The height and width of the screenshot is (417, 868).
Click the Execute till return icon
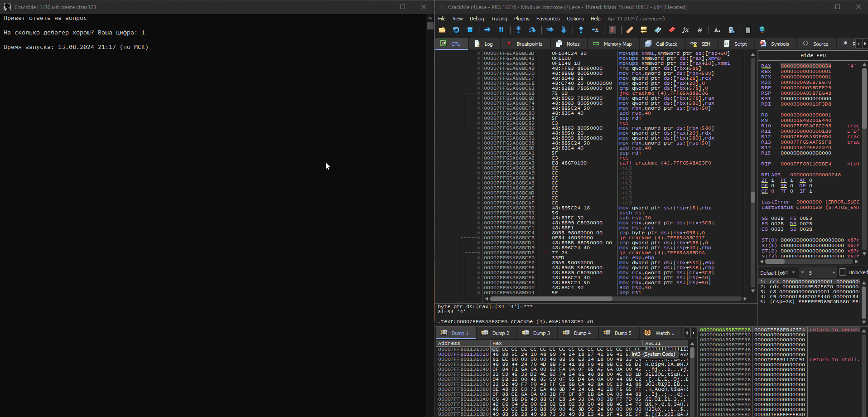(x=581, y=30)
